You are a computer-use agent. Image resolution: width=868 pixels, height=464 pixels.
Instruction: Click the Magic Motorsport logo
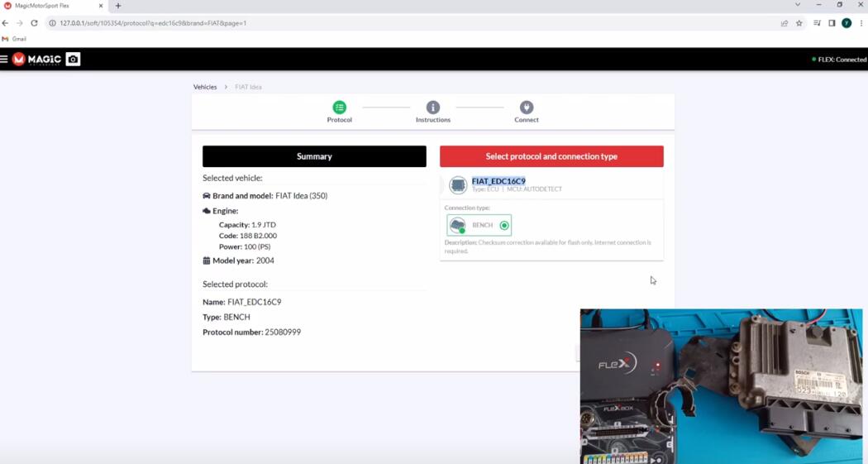pyautogui.click(x=36, y=60)
